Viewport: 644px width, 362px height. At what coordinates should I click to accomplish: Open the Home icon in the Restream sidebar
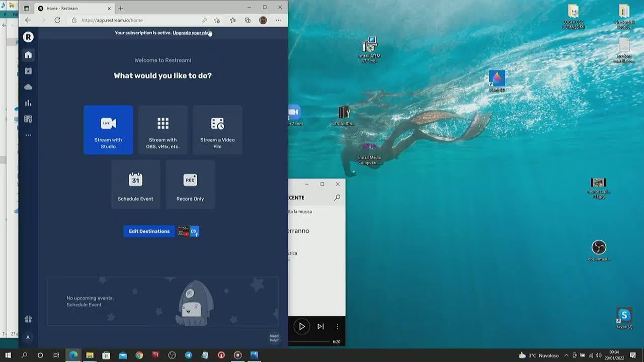28,55
